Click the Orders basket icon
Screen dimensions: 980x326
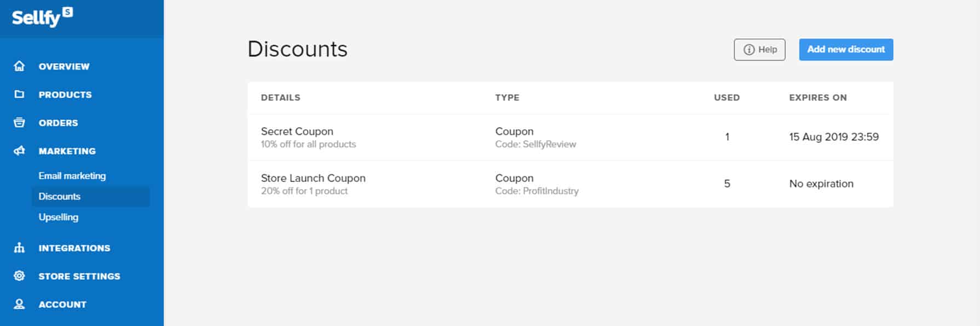click(19, 123)
